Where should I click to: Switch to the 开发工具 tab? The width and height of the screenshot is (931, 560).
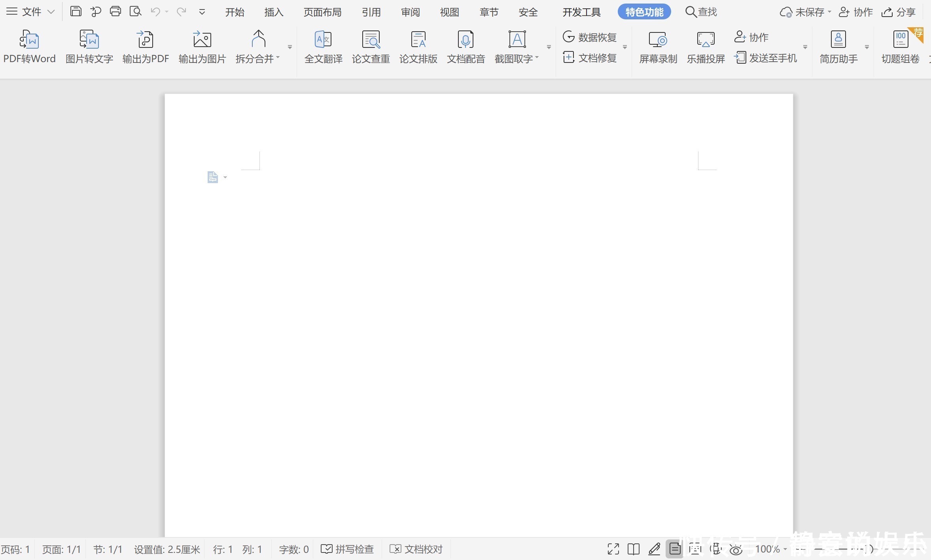coord(581,12)
